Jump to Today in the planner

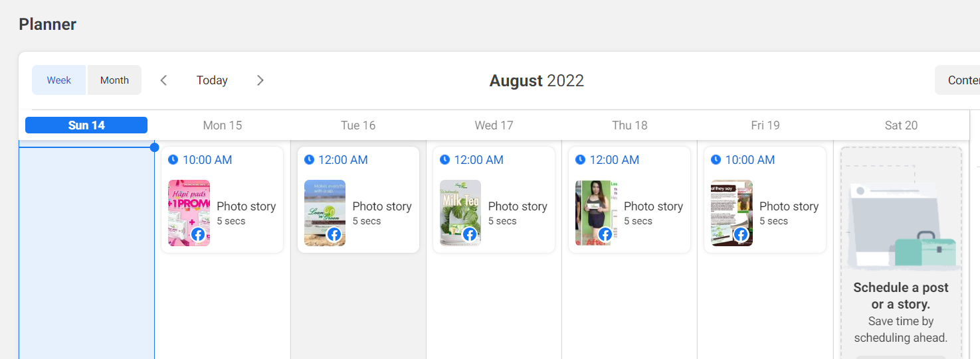(x=212, y=80)
